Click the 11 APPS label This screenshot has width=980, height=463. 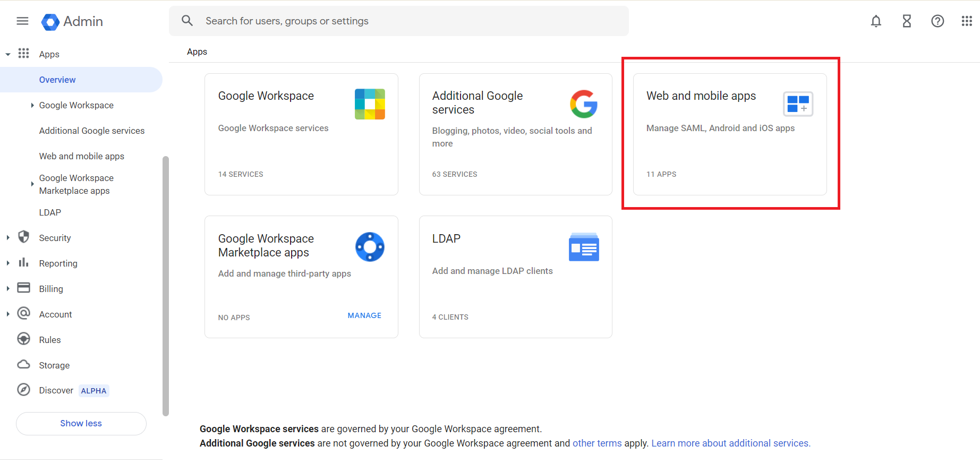[661, 174]
